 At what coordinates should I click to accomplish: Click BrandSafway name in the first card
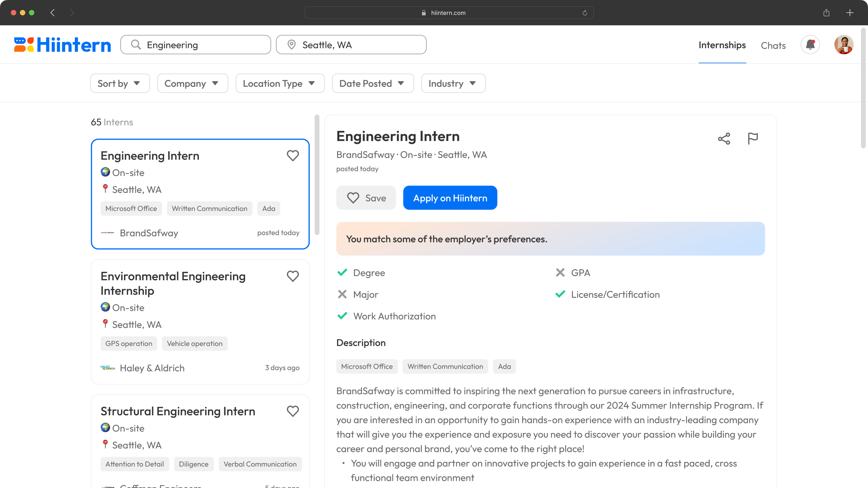point(149,233)
